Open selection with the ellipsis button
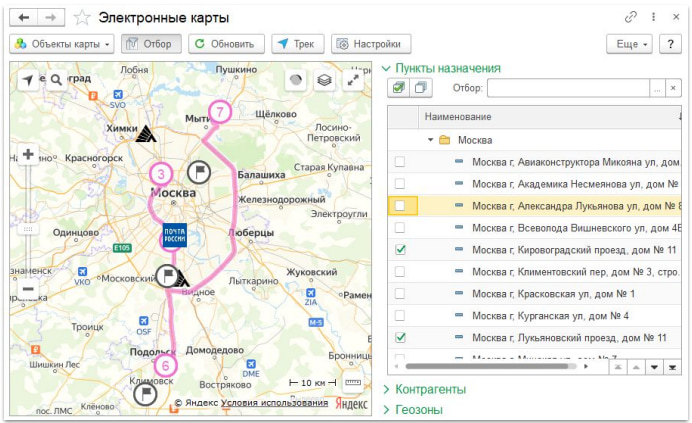This screenshot has width=692, height=423. pyautogui.click(x=657, y=88)
